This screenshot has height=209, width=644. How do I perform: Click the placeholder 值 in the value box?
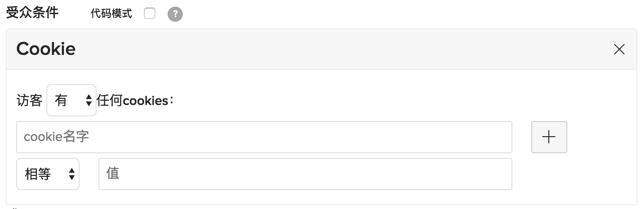(113, 174)
